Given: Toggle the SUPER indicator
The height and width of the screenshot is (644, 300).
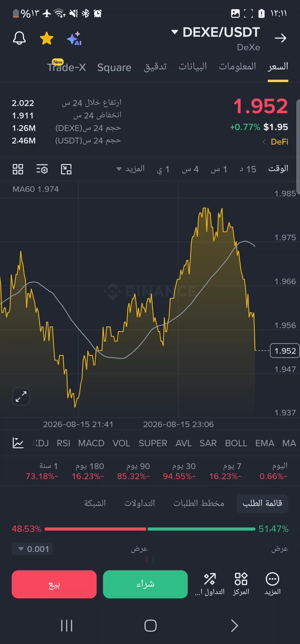Looking at the screenshot, I should (x=153, y=443).
